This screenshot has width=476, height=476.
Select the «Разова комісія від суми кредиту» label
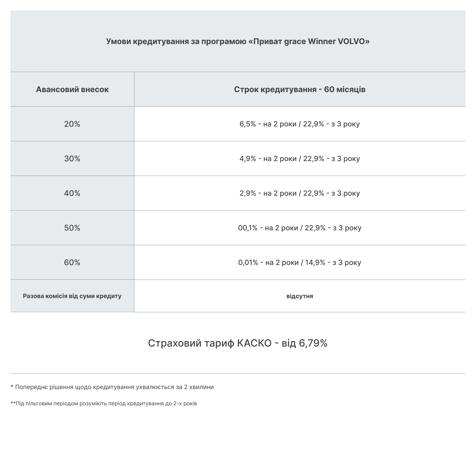(x=72, y=296)
